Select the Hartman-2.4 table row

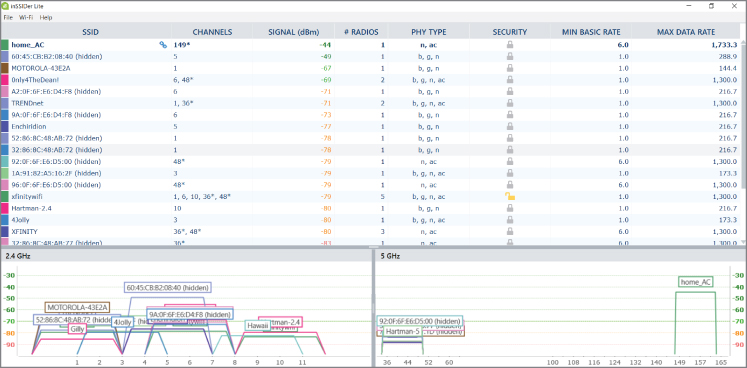370,208
